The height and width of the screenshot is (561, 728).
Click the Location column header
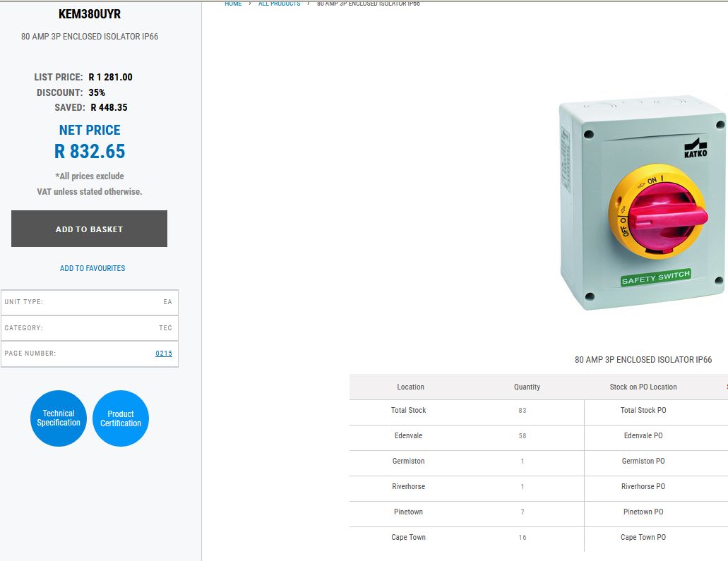(x=410, y=387)
